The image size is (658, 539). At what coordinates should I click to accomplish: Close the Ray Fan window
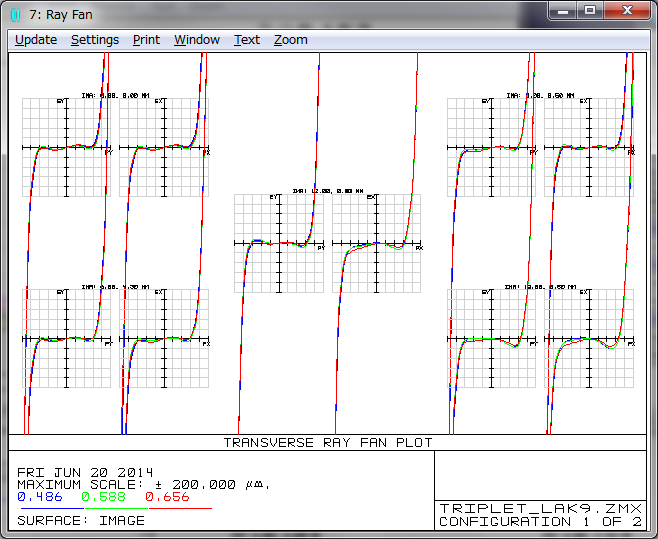pyautogui.click(x=627, y=11)
